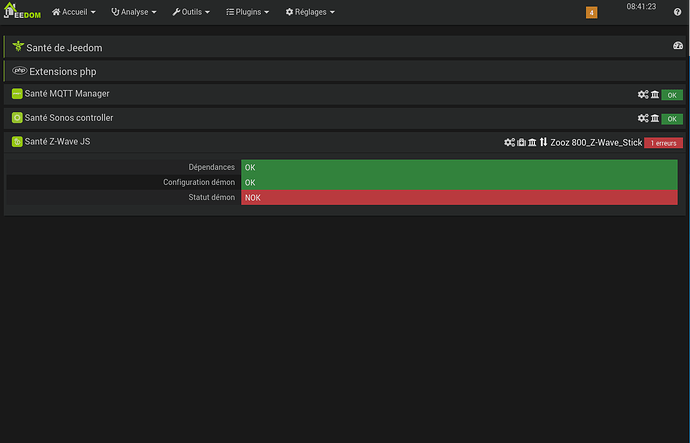Viewport: 690px width, 443px height.
Task: Click the gear icon beside Réglages
Action: tap(289, 12)
